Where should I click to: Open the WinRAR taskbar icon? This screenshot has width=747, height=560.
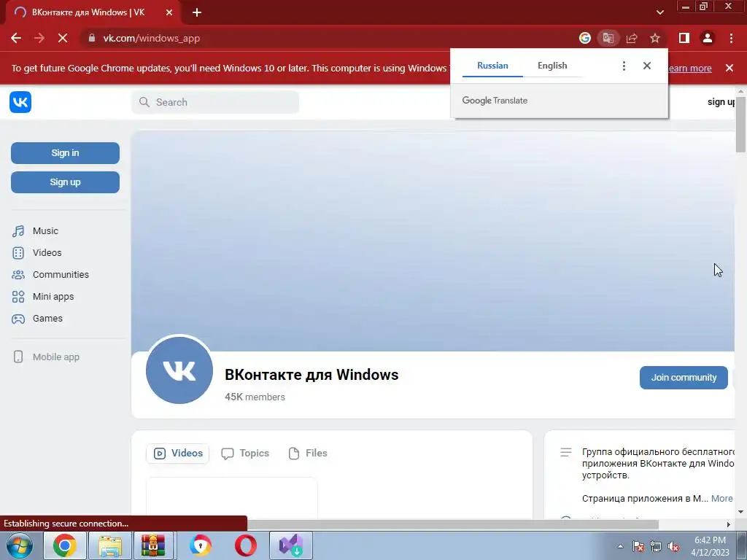tap(153, 545)
